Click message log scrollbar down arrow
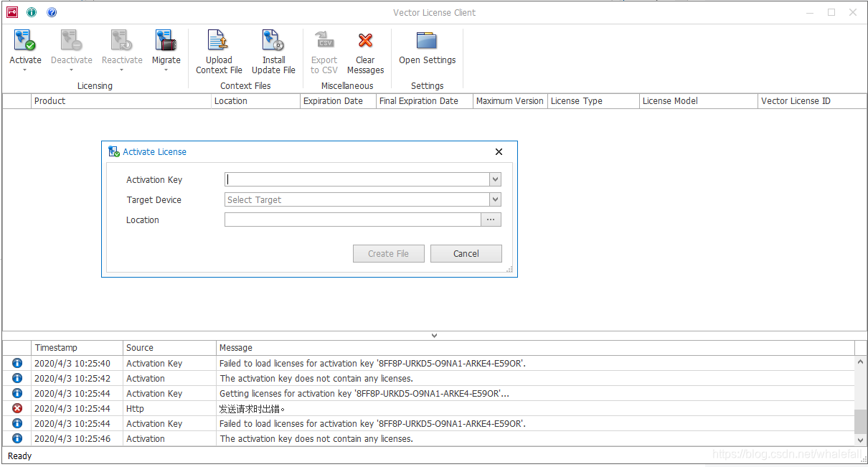868x467 pixels. pyautogui.click(x=860, y=440)
